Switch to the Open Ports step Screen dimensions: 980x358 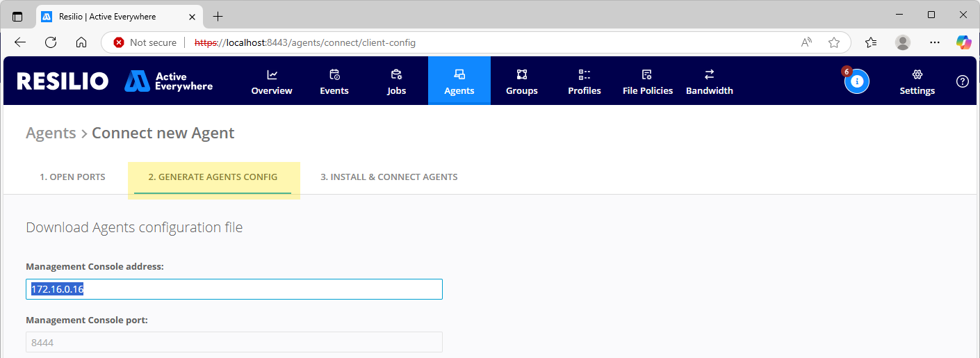click(72, 177)
